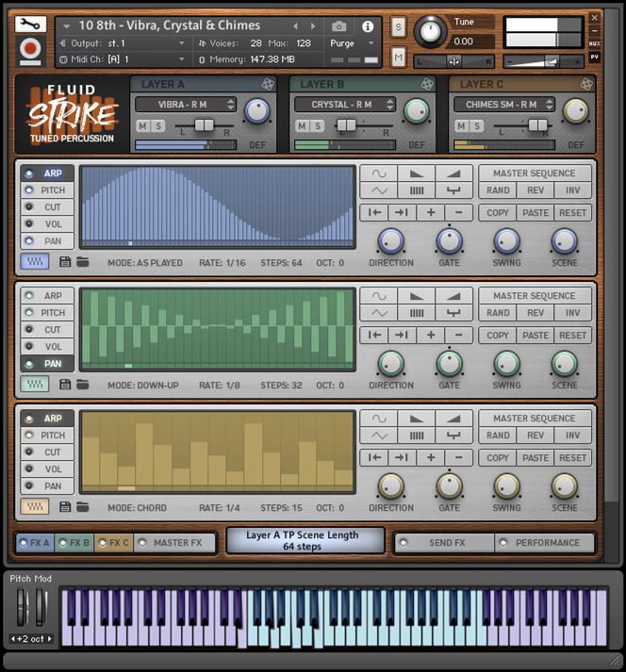Mute Layer A with M button
This screenshot has width=626, height=672.
point(142,126)
